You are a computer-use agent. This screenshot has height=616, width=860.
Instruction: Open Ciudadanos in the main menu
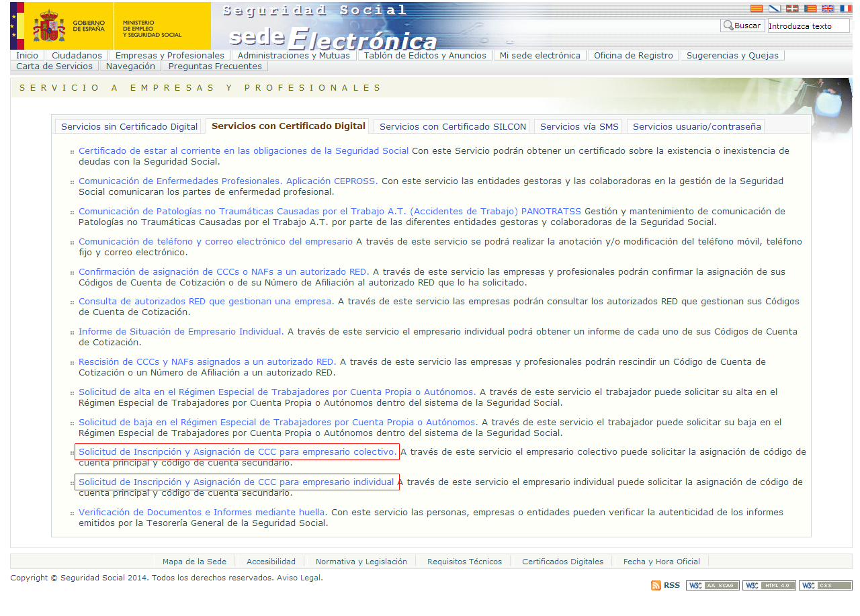tap(77, 56)
